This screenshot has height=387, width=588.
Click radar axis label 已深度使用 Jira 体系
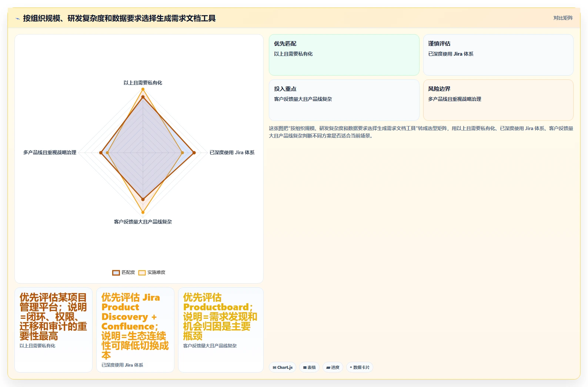pyautogui.click(x=232, y=152)
